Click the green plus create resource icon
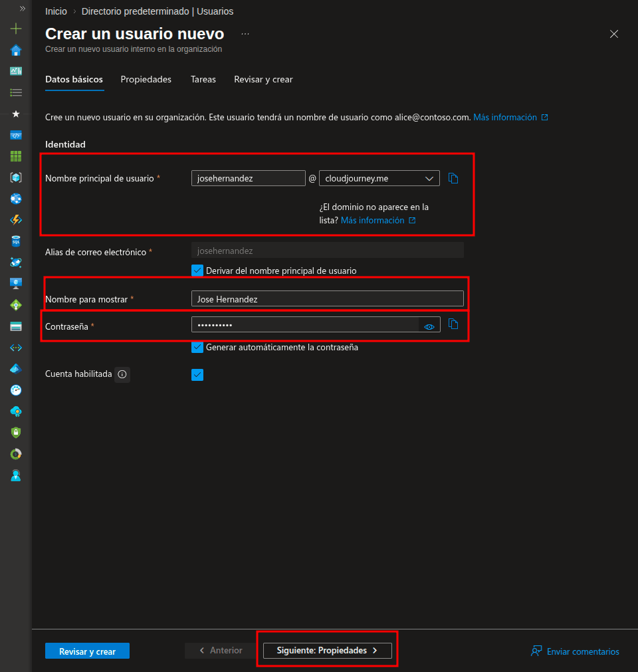Viewport: 638px width, 672px height. pos(16,29)
